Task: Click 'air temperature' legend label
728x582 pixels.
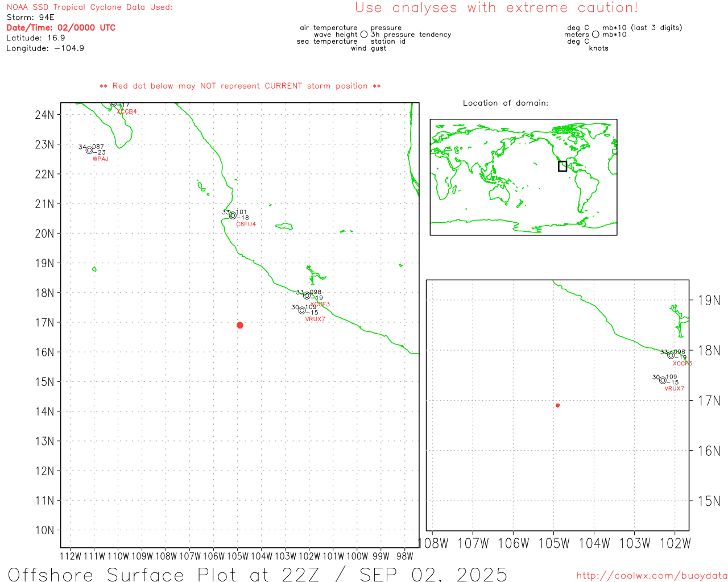Action: point(329,28)
